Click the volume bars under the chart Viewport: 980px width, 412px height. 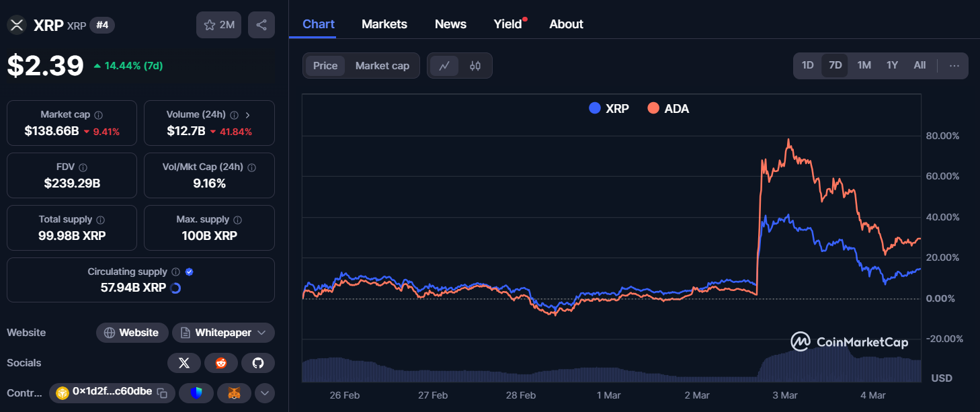[611, 368]
